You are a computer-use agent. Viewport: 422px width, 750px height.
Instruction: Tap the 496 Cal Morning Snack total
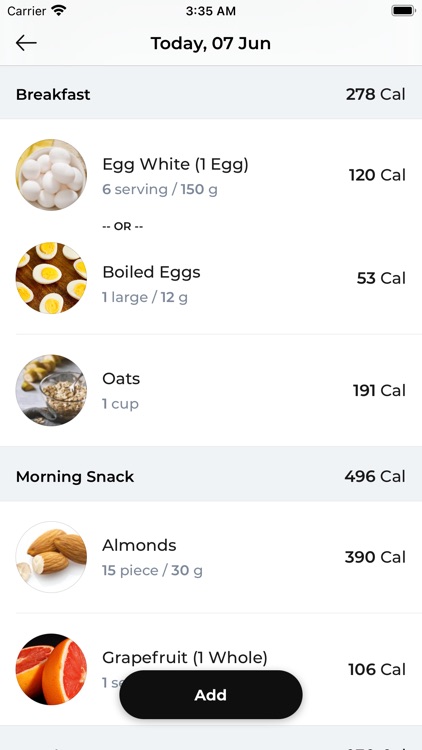(x=375, y=476)
